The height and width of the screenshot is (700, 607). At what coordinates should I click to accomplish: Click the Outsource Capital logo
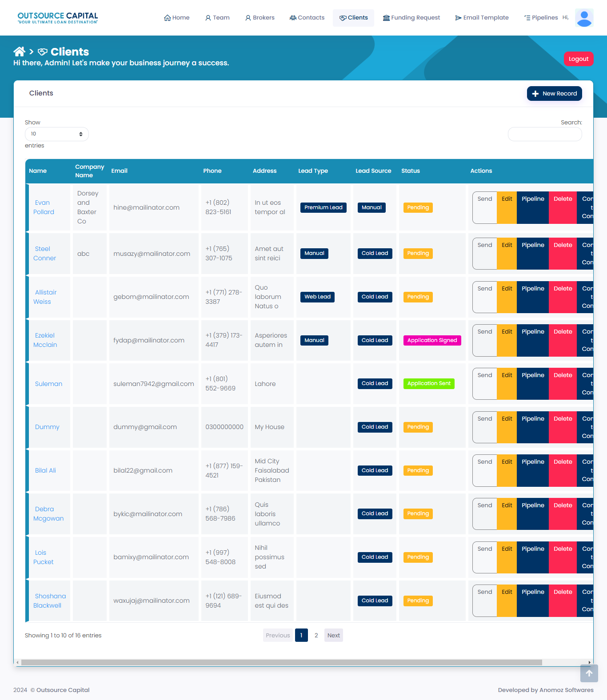pos(58,18)
